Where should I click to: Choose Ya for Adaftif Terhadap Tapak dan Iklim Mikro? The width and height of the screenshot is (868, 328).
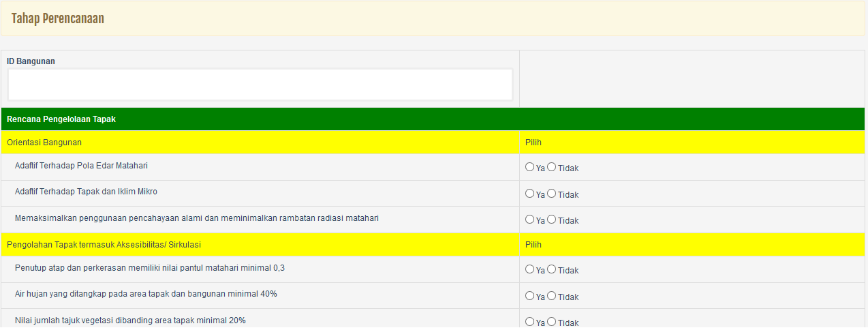529,194
